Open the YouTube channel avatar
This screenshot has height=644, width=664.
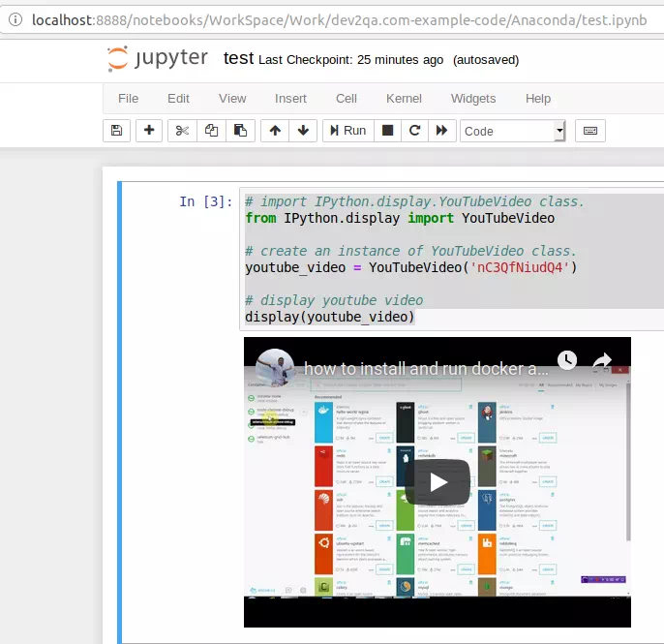click(x=275, y=368)
